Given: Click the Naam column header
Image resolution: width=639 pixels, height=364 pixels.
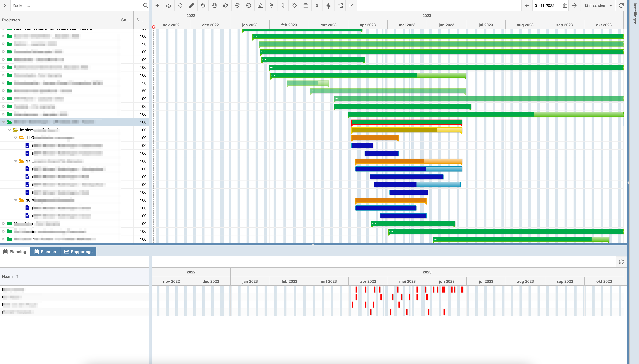Looking at the screenshot, I should pyautogui.click(x=74, y=276).
